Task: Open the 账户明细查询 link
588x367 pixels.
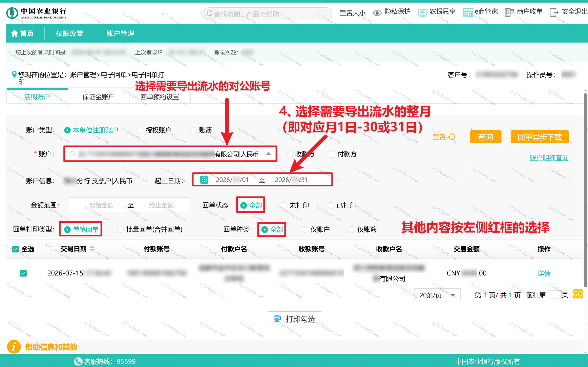Action: tap(549, 158)
